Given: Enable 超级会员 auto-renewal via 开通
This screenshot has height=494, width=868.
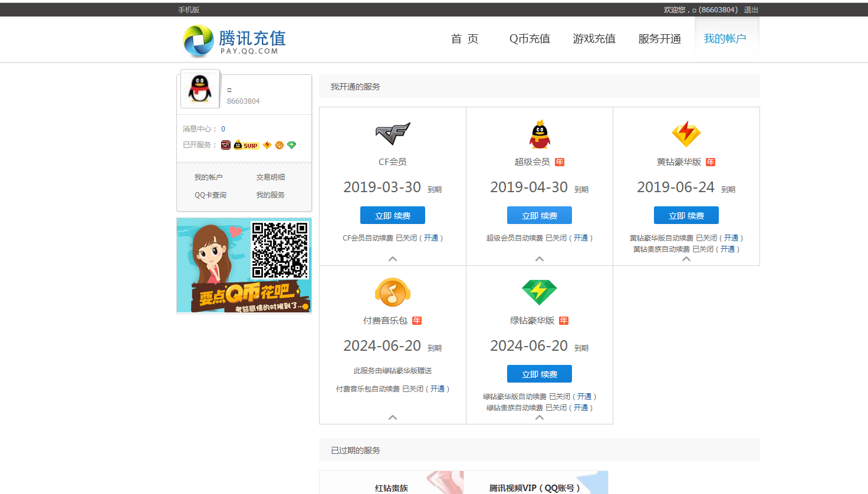Looking at the screenshot, I should pos(581,238).
